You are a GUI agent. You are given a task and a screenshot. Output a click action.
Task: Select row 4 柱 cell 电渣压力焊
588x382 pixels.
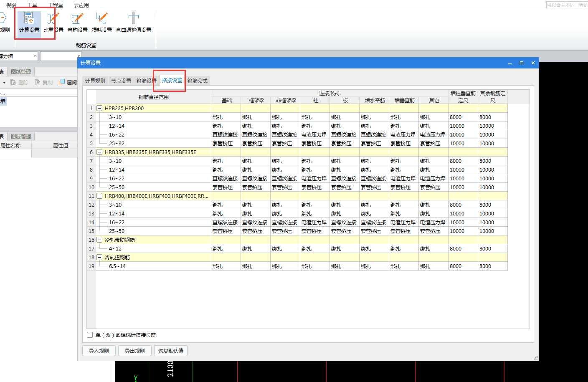tap(315, 134)
